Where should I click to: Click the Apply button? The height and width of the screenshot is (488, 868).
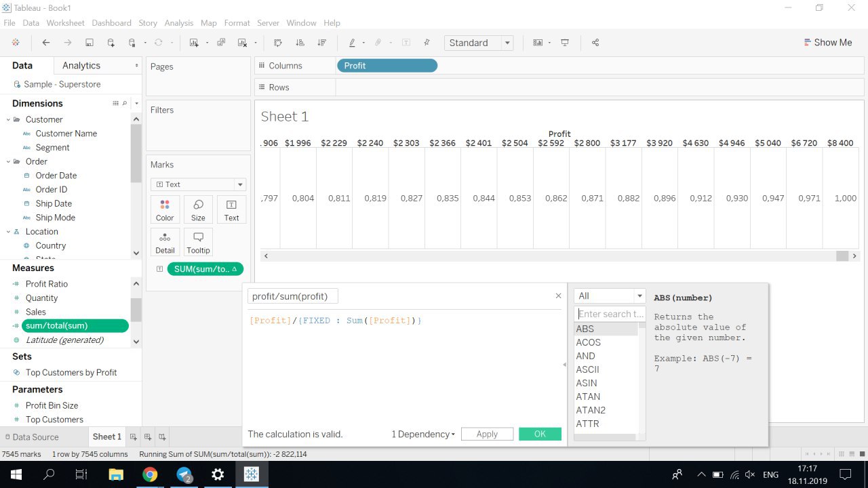[x=487, y=434]
